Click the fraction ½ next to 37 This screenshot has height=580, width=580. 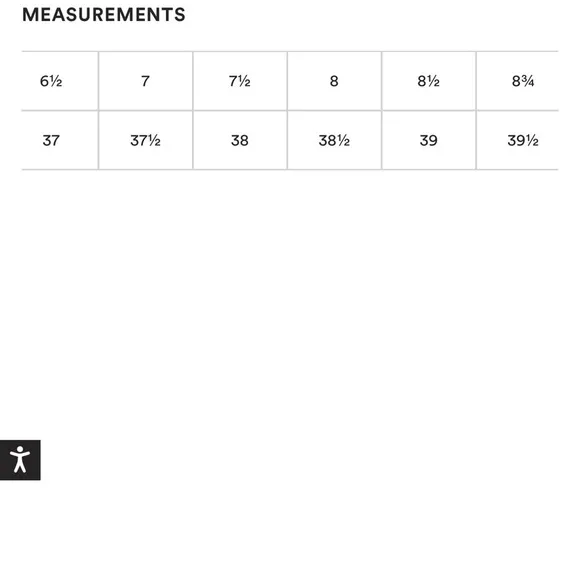pyautogui.click(x=154, y=141)
